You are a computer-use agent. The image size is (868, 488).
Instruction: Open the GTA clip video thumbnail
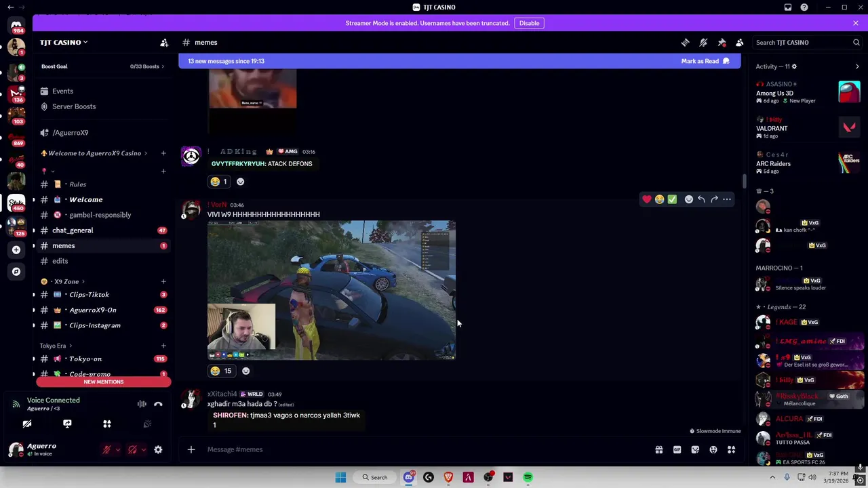click(x=332, y=290)
